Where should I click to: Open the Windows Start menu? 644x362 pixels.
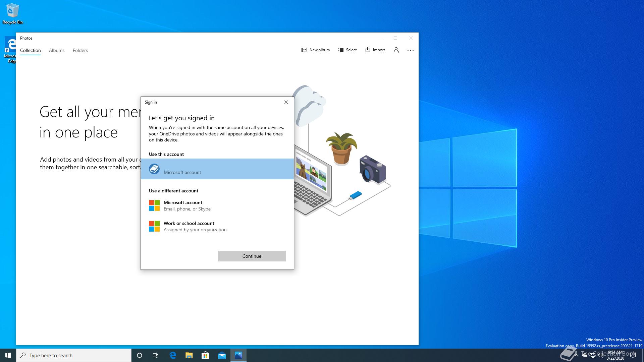pyautogui.click(x=8, y=355)
